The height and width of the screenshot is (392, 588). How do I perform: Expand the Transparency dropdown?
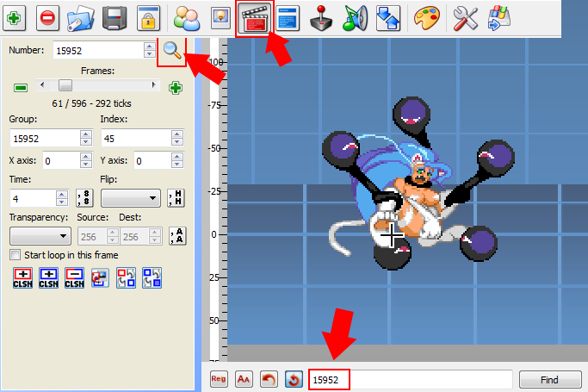(40, 236)
